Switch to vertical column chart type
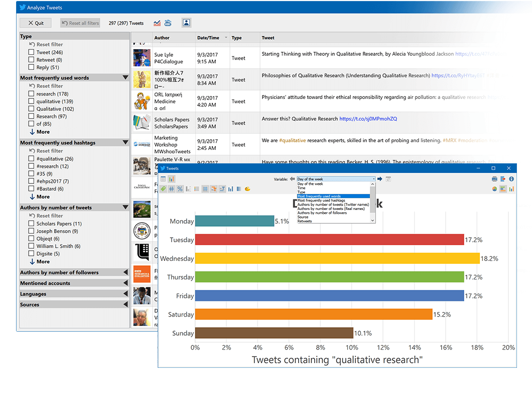 pos(511,189)
